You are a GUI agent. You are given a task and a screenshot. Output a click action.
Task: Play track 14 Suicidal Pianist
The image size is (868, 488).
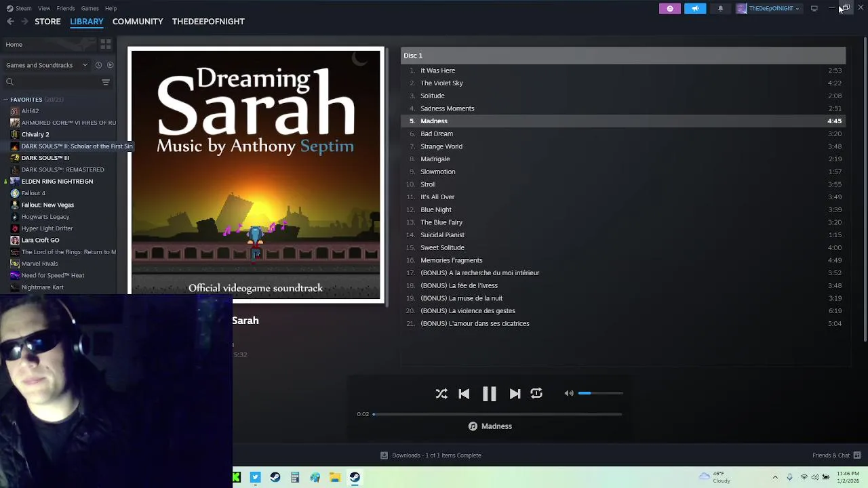623,235
